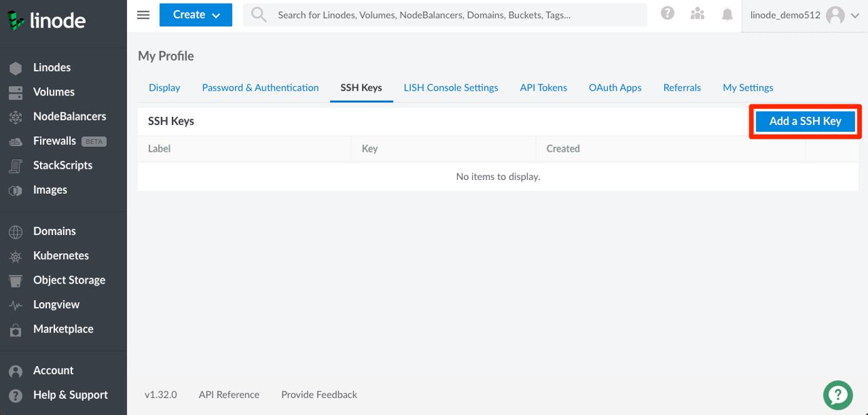The width and height of the screenshot is (868, 415).
Task: Click the community users icon in the top bar
Action: click(697, 14)
